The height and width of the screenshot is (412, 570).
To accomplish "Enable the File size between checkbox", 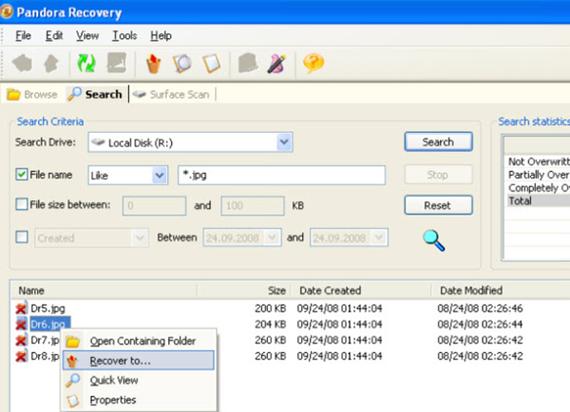I will click(x=22, y=204).
